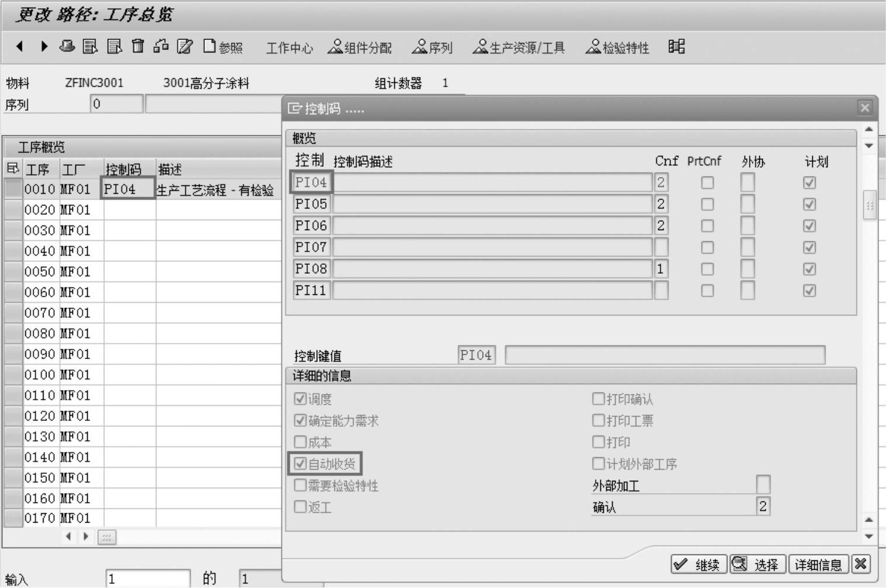Click the 控制码 column header
887x588 pixels.
[129, 169]
